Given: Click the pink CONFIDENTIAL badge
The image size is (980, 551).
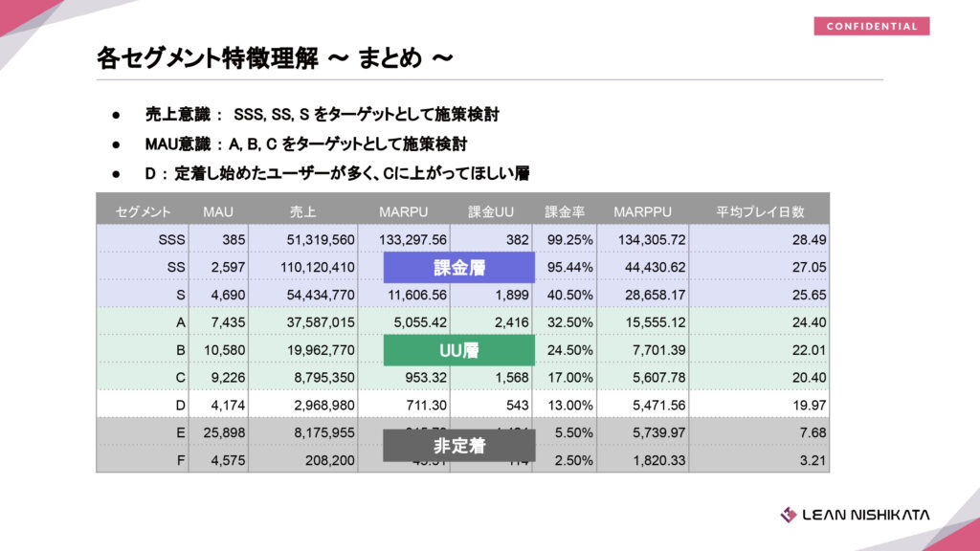Looking at the screenshot, I should click(x=872, y=27).
